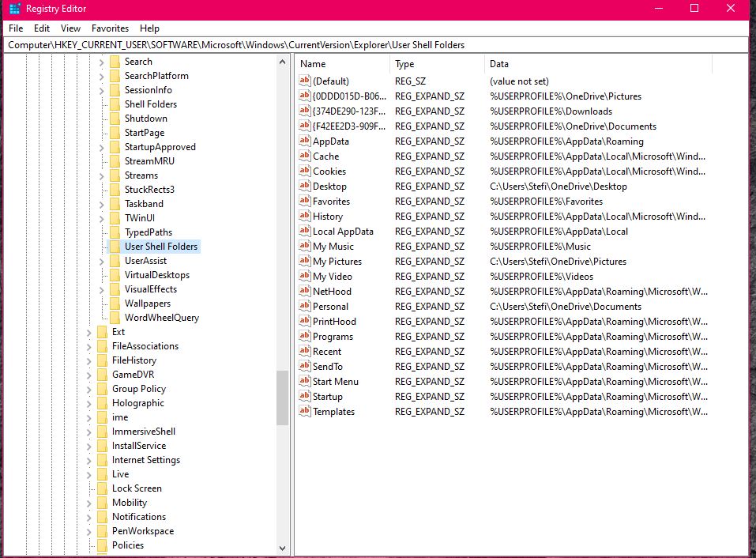Click the string icon beside Local AppData value
The image size is (756, 558).
304,231
